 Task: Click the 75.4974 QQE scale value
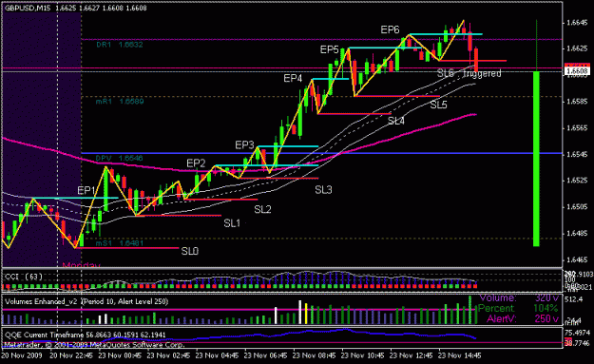tap(577, 333)
